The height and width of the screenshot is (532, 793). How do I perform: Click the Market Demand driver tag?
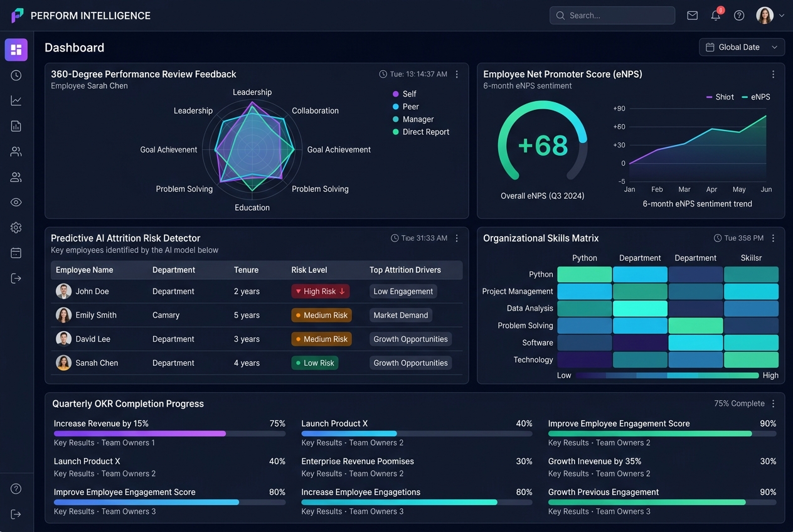[x=401, y=315]
